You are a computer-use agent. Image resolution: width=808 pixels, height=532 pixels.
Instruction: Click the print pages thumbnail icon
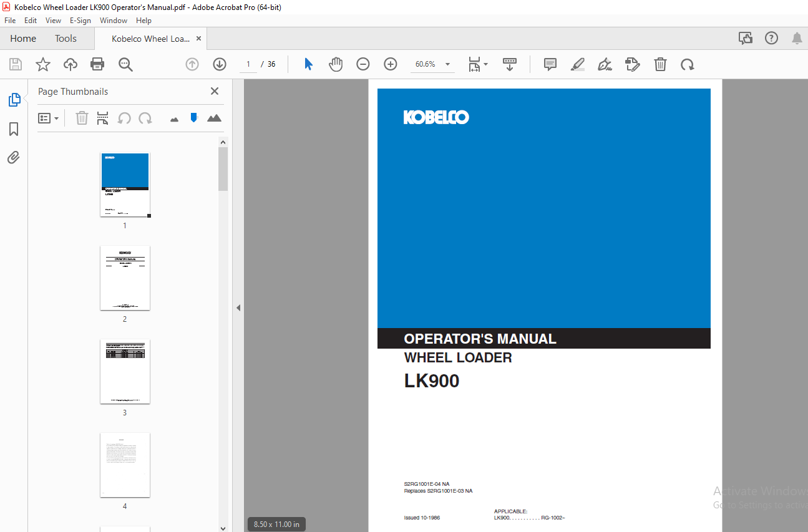103,118
